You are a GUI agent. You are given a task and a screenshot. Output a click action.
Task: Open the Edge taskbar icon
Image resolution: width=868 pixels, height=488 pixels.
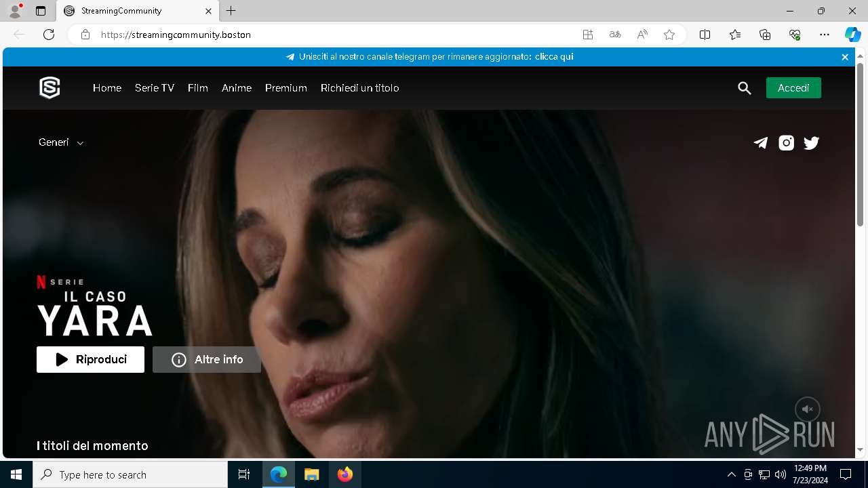tap(279, 474)
